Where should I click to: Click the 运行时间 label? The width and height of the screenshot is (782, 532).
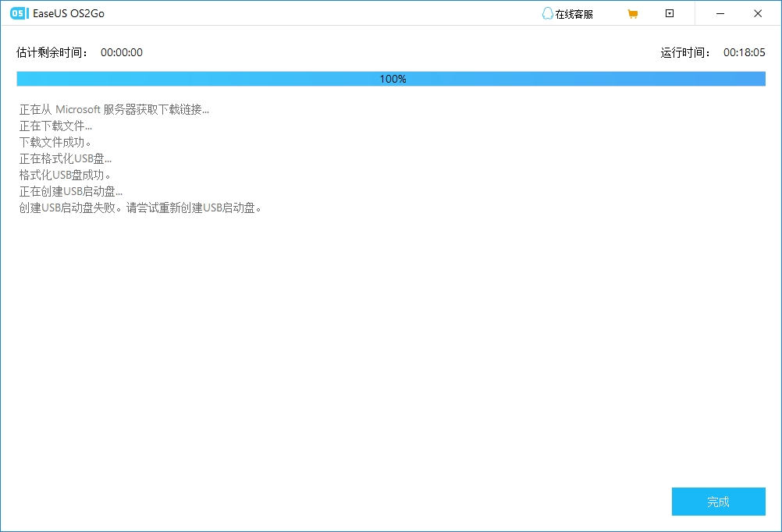pos(686,52)
